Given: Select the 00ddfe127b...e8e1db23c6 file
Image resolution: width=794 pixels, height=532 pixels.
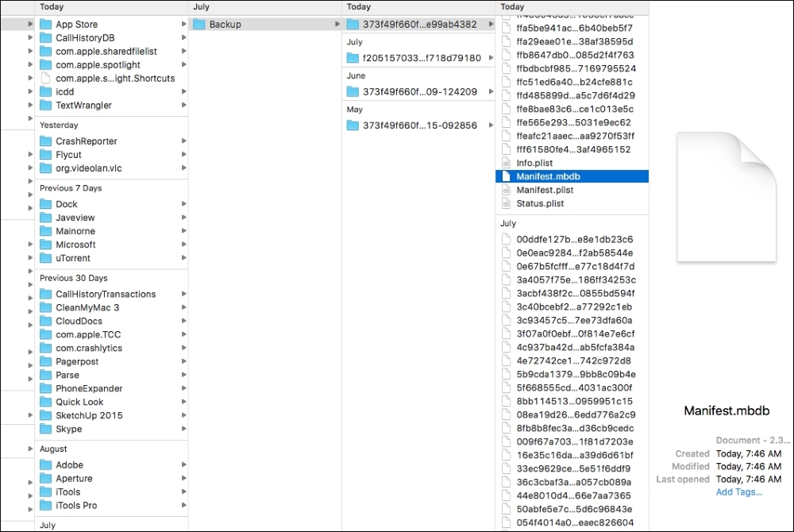Looking at the screenshot, I should tap(561, 238).
